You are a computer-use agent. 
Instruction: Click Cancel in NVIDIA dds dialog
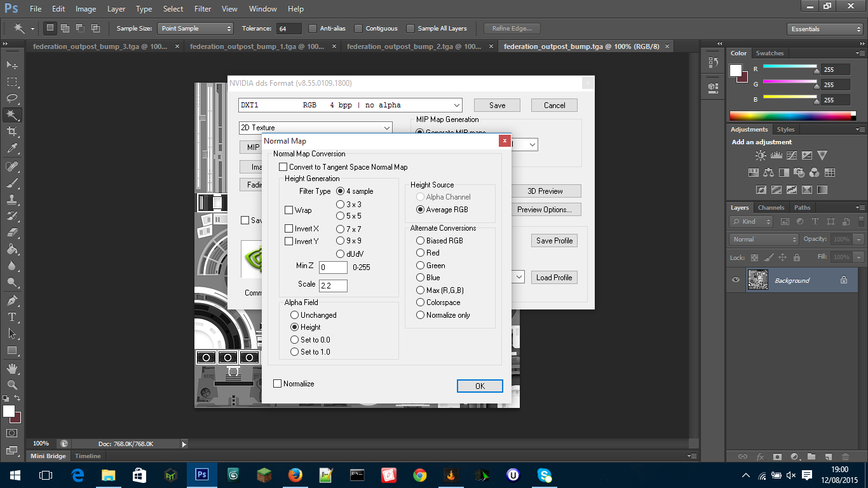[x=554, y=105]
